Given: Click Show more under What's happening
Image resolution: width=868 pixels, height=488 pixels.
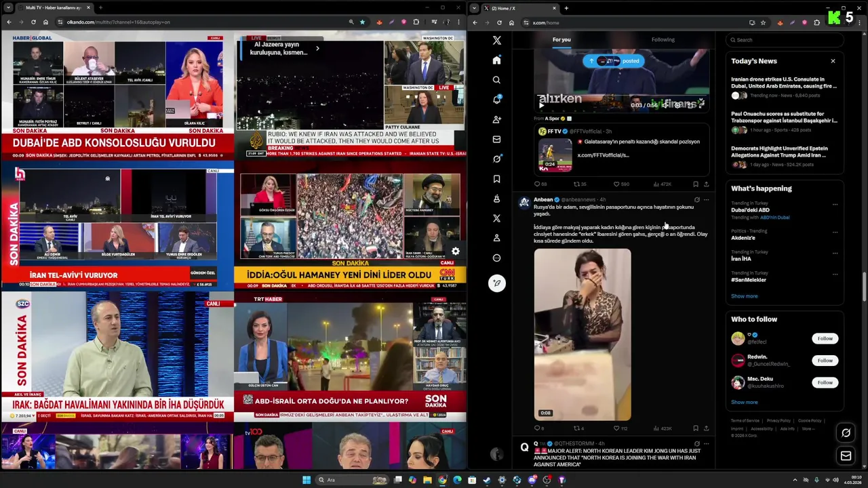Looking at the screenshot, I should 744,296.
